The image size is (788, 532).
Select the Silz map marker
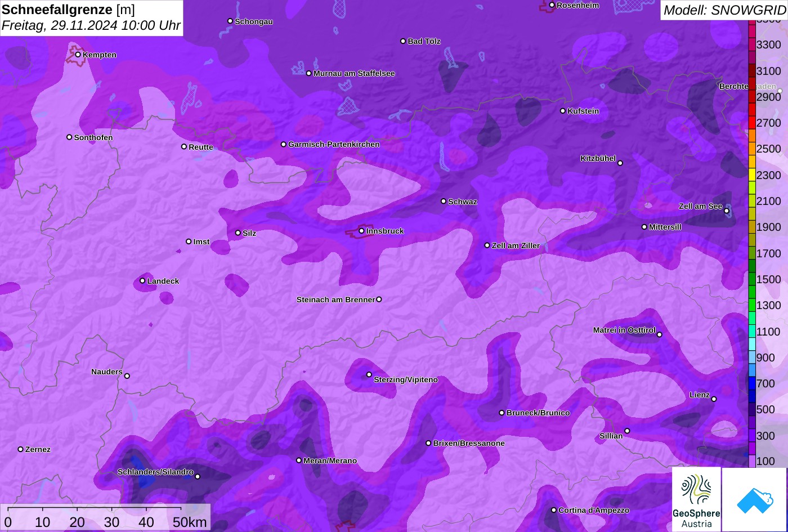coord(238,233)
